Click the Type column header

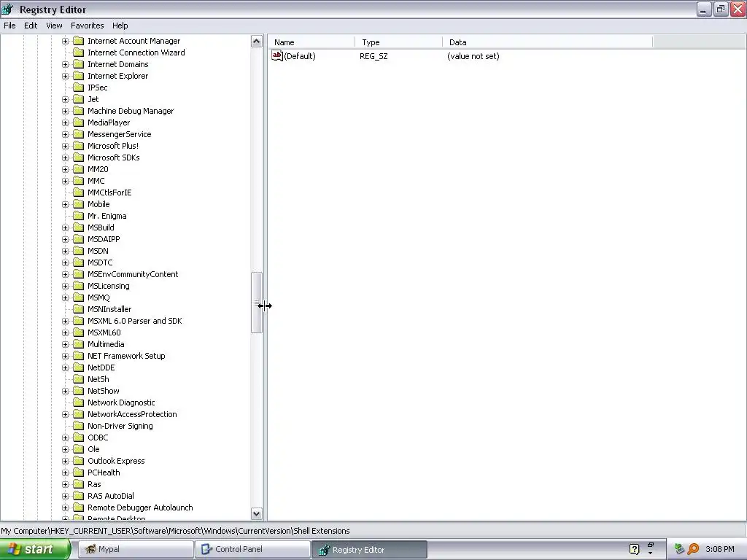point(399,42)
